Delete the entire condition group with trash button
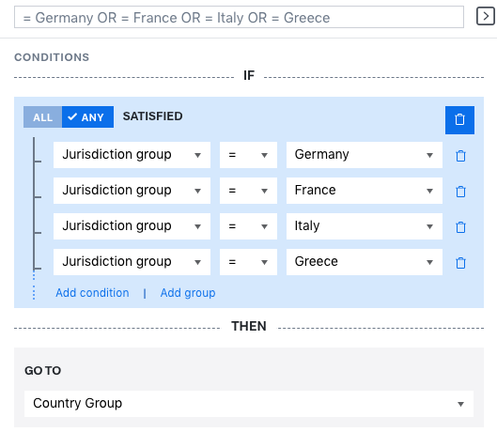 [459, 120]
